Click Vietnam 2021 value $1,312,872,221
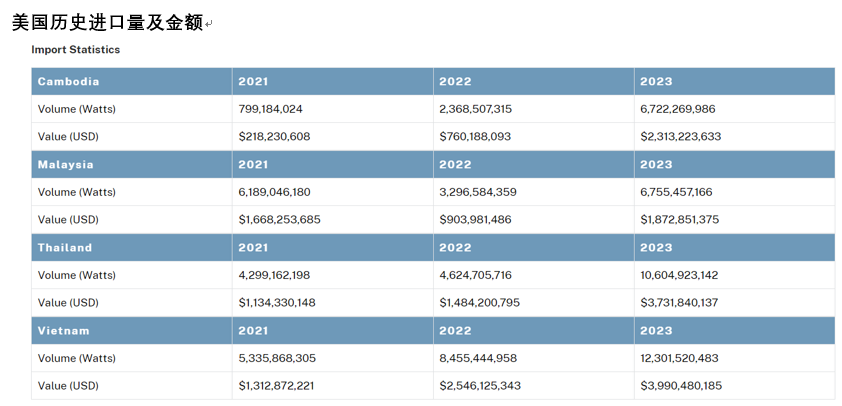The image size is (842, 406). 276,385
